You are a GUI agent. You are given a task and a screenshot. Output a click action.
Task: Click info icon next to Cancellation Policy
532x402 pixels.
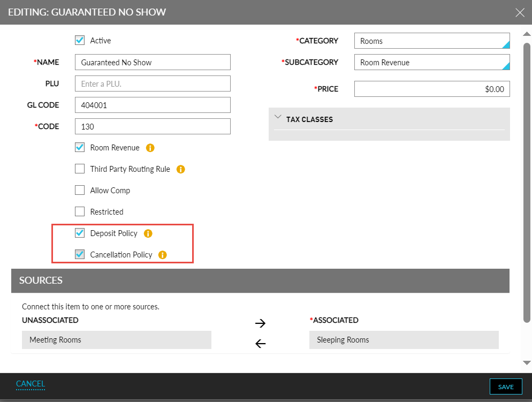click(x=163, y=255)
